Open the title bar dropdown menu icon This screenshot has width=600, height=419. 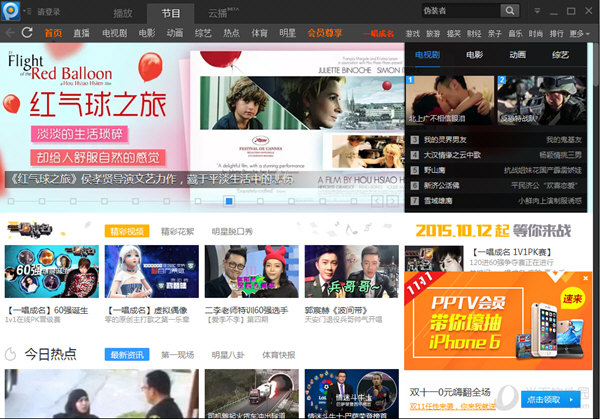537,11
